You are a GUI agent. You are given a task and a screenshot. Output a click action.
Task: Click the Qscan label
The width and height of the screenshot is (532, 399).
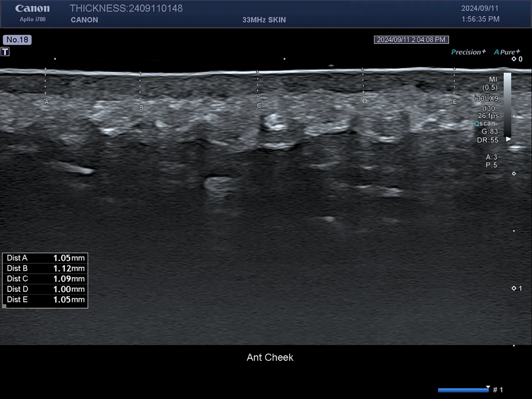pyautogui.click(x=484, y=124)
